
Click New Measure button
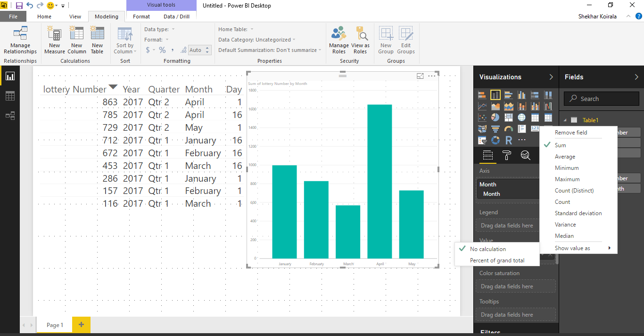tap(55, 40)
